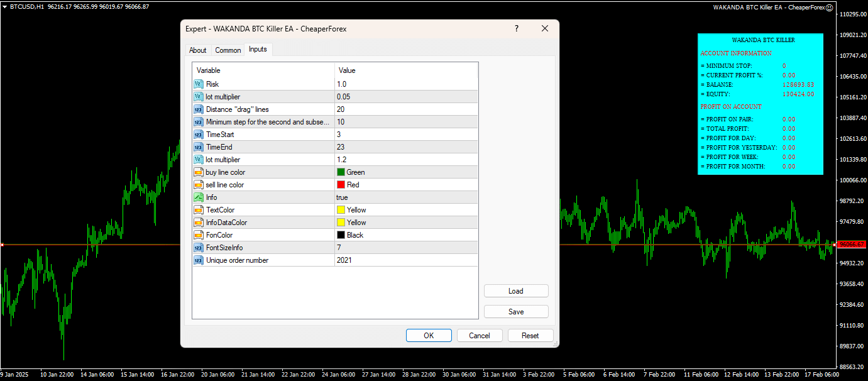Click the EQUITY value 130424.00
Image resolution: width=868 pixels, height=381 pixels.
click(798, 94)
